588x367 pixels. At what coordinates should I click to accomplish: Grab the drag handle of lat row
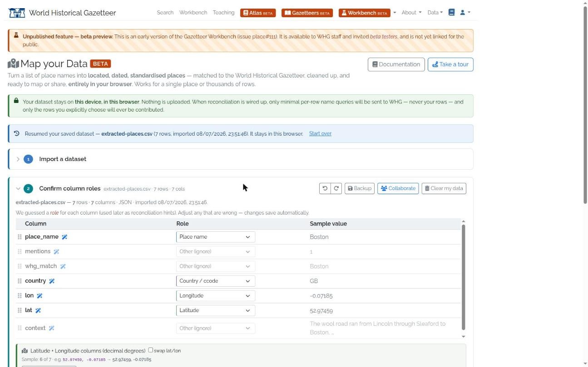20,310
